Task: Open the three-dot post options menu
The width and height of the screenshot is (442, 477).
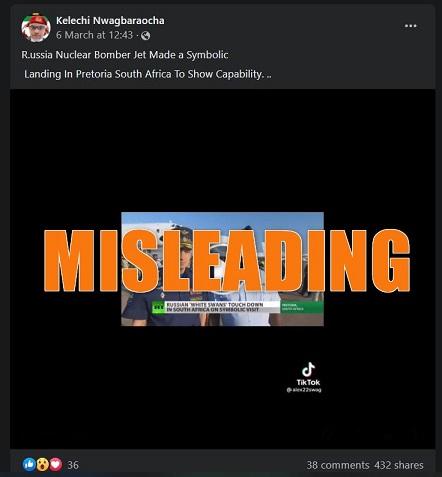Action: coord(411,26)
